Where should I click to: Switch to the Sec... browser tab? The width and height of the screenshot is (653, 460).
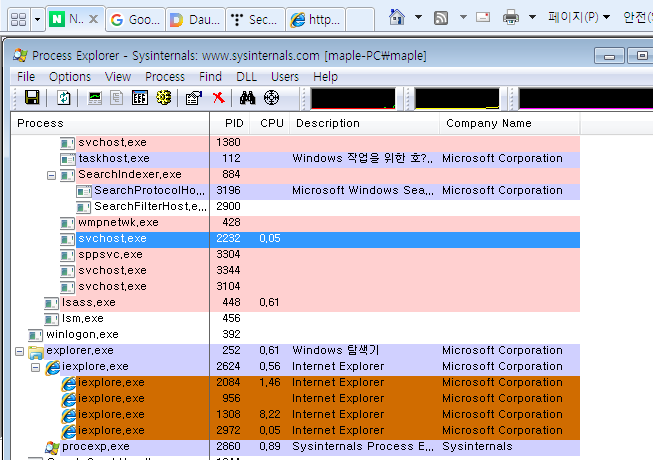click(x=255, y=20)
